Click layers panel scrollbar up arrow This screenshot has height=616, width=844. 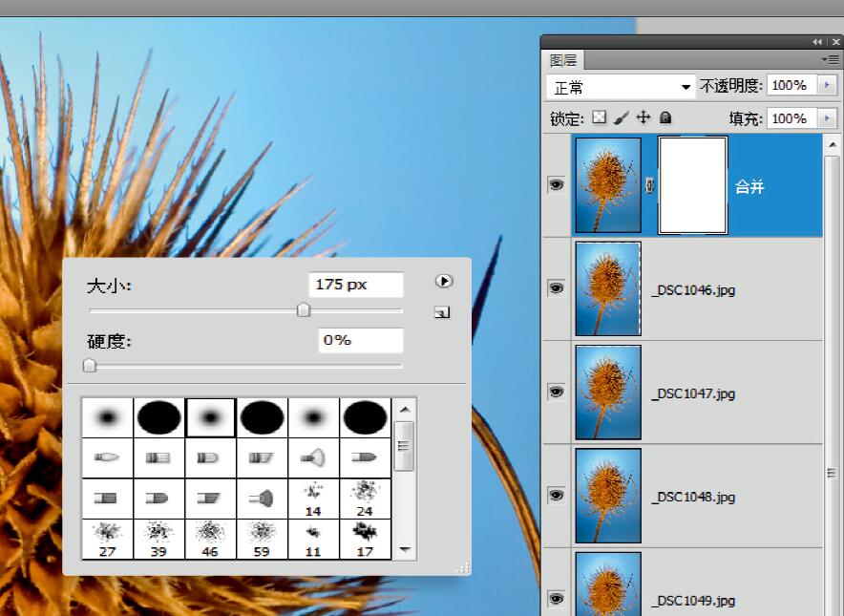(833, 144)
